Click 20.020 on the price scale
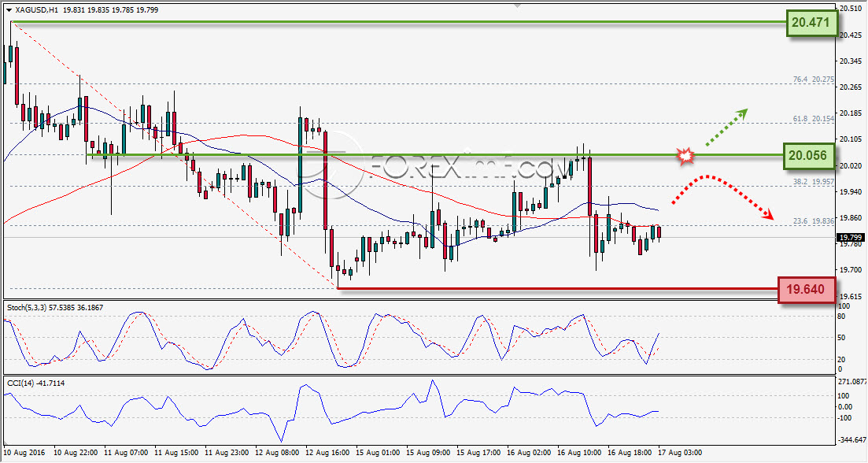The width and height of the screenshot is (868, 463). click(x=851, y=165)
